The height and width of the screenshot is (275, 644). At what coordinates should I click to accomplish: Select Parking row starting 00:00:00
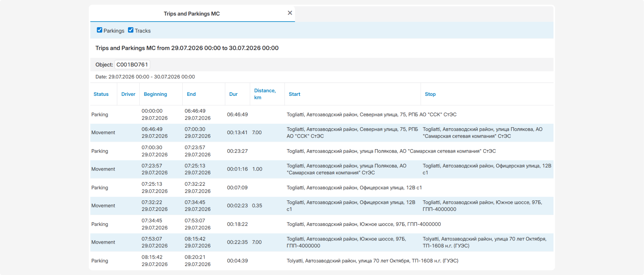322,115
